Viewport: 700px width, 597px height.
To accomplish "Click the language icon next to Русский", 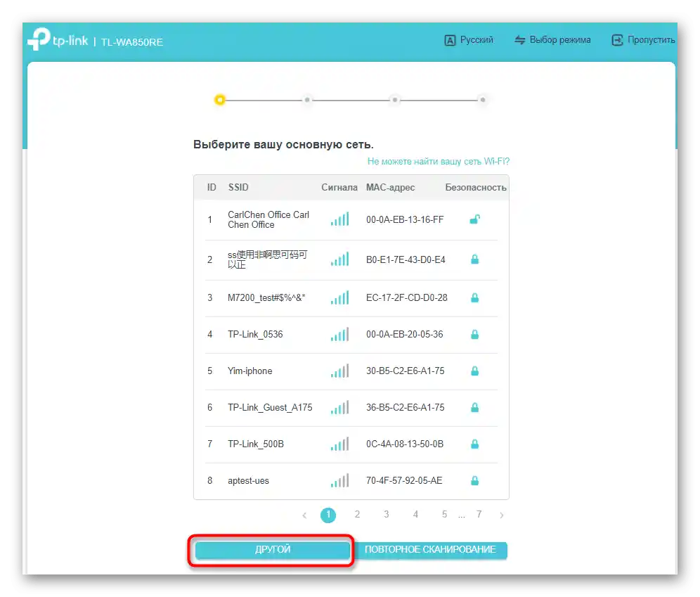I will click(450, 40).
